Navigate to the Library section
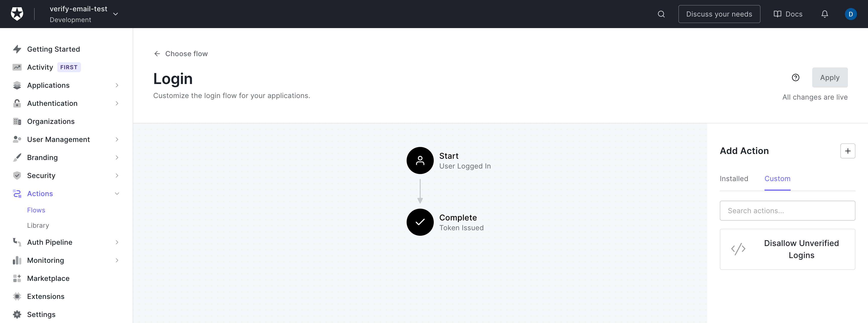The image size is (868, 323). 38,225
